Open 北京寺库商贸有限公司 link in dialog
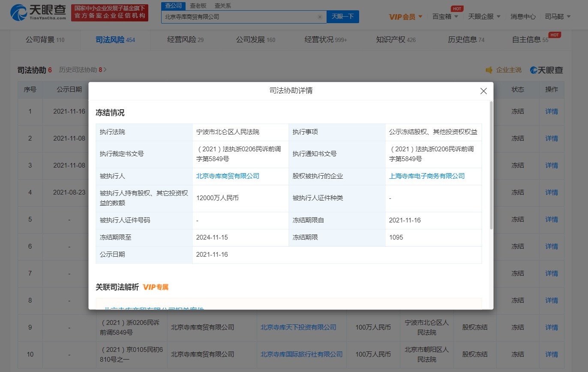The image size is (588, 372). [x=228, y=176]
